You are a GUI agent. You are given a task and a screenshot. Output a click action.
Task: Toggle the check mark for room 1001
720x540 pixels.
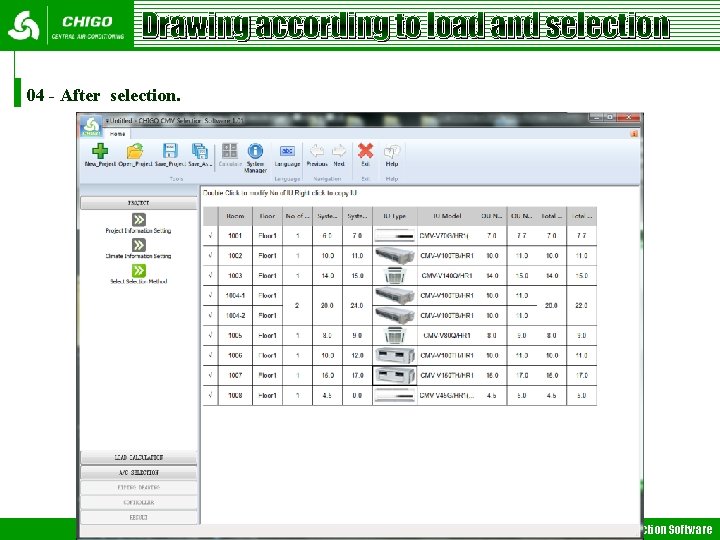click(210, 236)
